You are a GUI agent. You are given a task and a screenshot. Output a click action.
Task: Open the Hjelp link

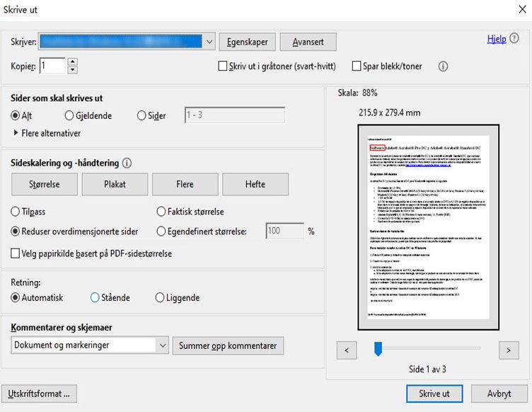pyautogui.click(x=497, y=39)
